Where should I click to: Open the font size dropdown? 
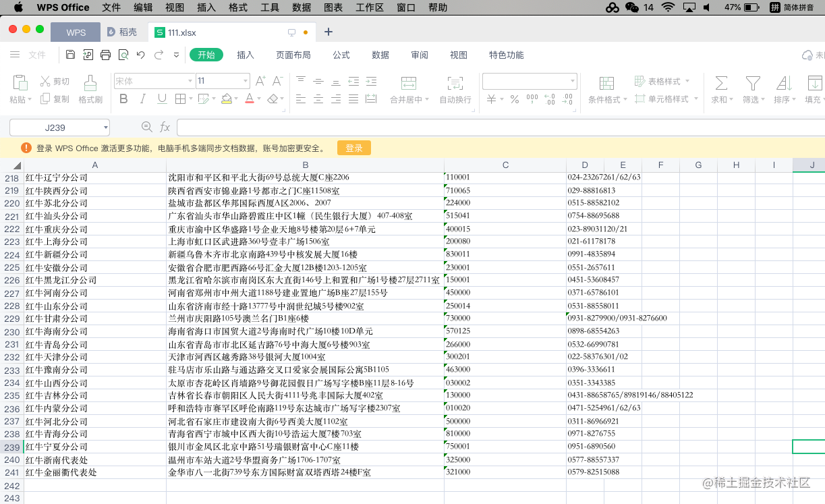click(x=245, y=81)
